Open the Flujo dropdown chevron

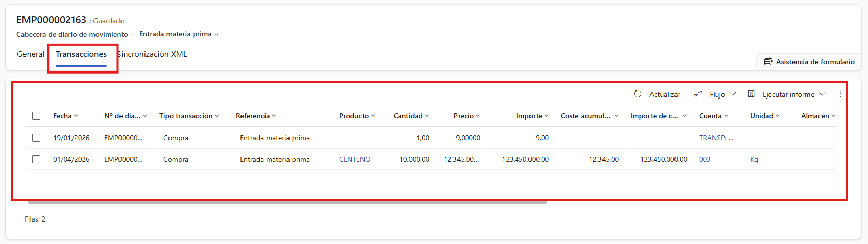tap(733, 94)
